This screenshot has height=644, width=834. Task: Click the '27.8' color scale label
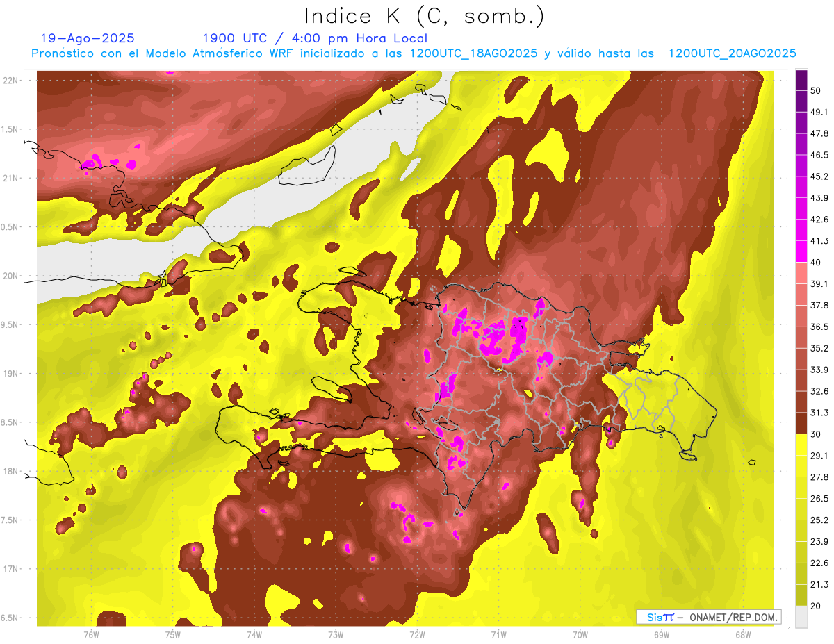tap(819, 477)
